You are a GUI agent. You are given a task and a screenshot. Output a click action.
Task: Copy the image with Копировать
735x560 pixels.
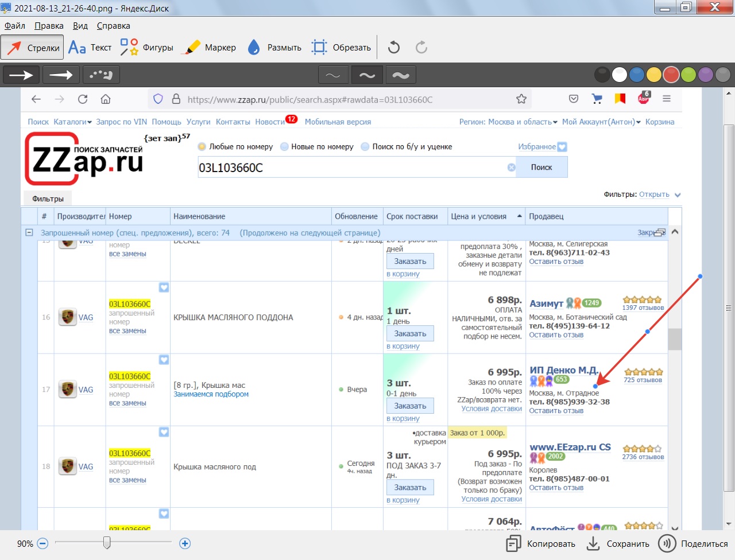(540, 543)
